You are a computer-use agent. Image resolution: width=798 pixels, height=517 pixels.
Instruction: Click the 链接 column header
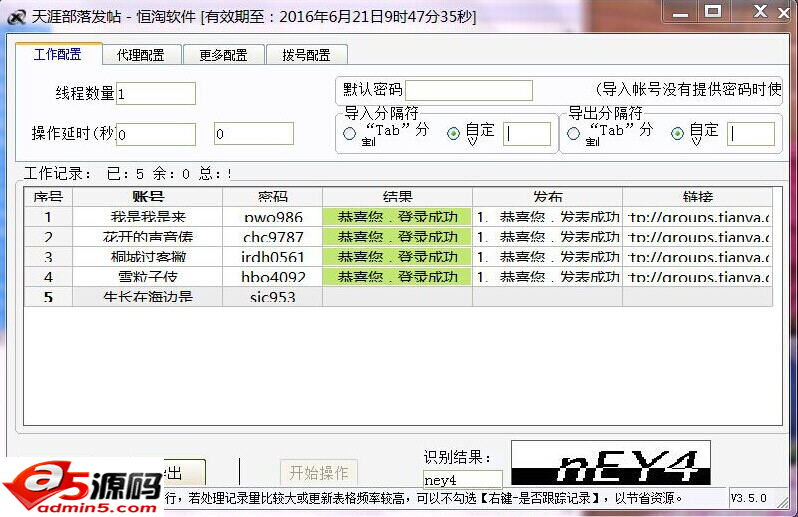point(698,197)
